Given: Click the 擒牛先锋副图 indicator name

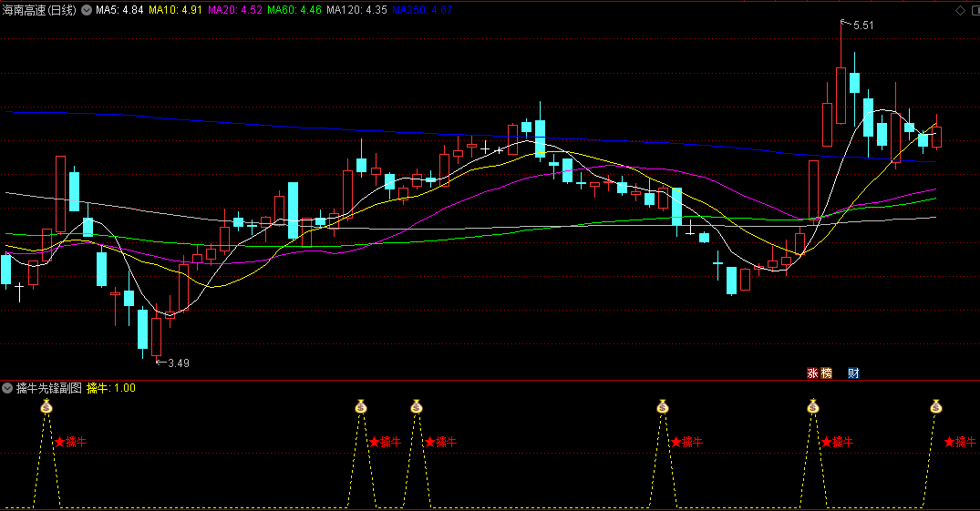Looking at the screenshot, I should pyautogui.click(x=48, y=388).
